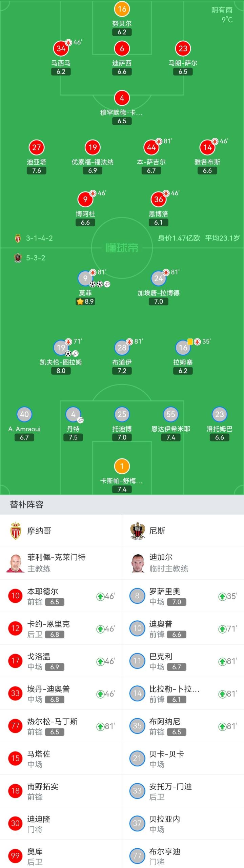Open 丹特 number 4 defender icon
This screenshot has height=868, width=244.
(x=73, y=414)
